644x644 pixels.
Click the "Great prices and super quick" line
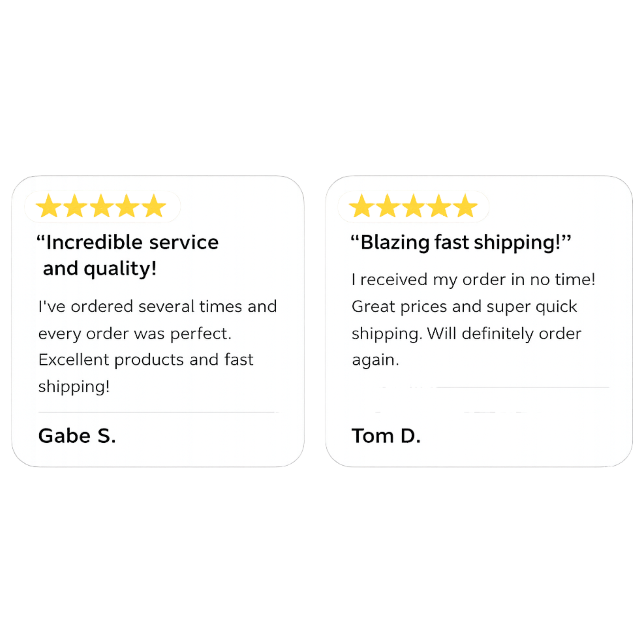(x=464, y=307)
